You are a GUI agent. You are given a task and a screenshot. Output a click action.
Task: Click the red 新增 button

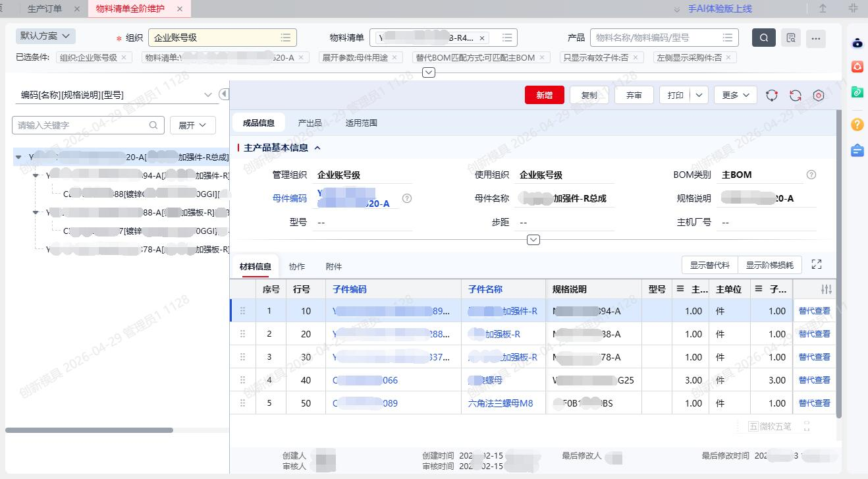pyautogui.click(x=544, y=96)
